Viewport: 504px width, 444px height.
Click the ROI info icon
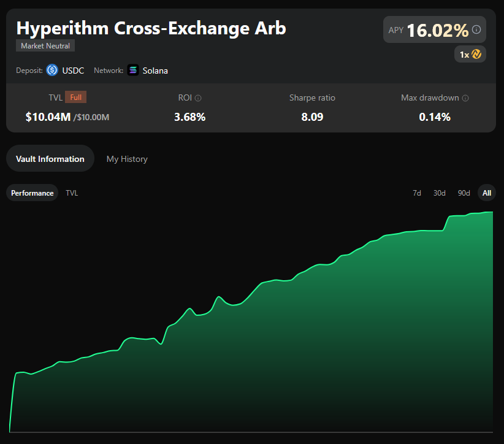tap(198, 98)
